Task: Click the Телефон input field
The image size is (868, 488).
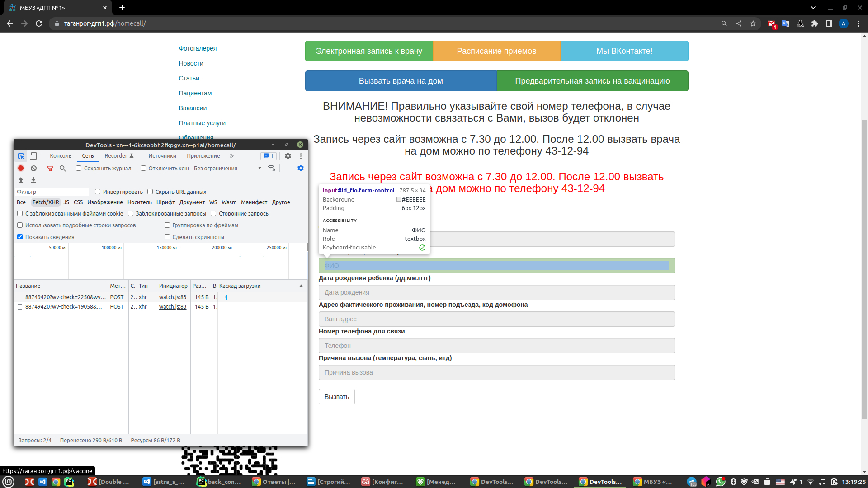Action: pos(496,346)
